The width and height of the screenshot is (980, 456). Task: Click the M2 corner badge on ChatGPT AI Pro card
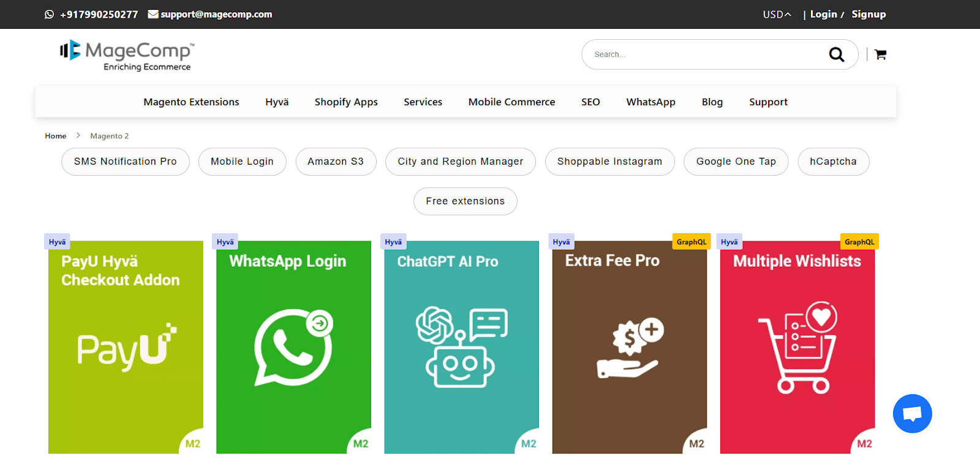529,444
